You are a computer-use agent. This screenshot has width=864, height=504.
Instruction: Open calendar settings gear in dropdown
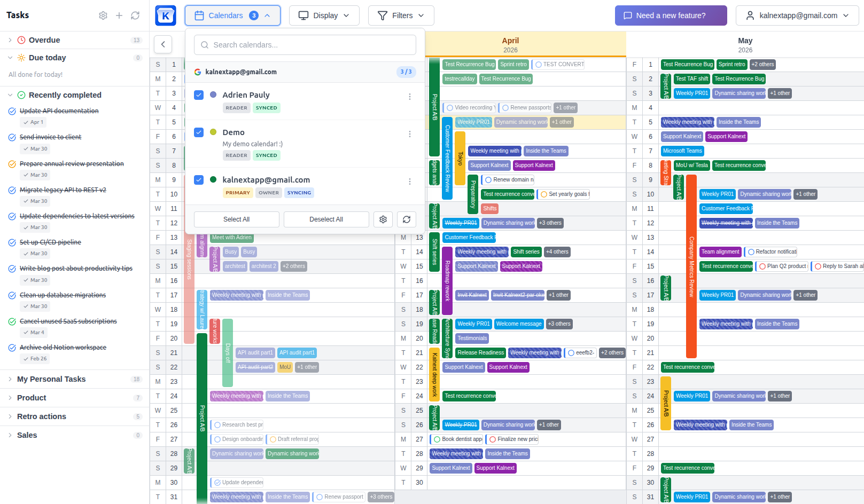pos(383,219)
